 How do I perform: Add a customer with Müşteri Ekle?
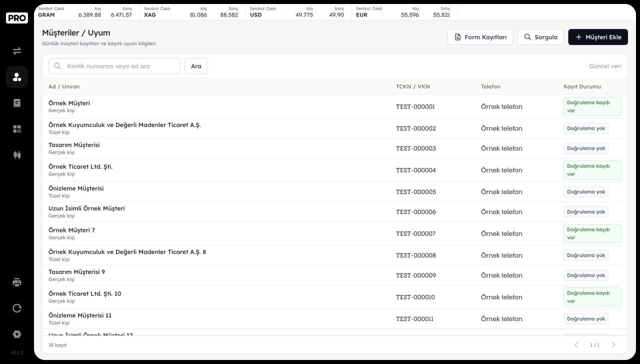[x=598, y=37]
